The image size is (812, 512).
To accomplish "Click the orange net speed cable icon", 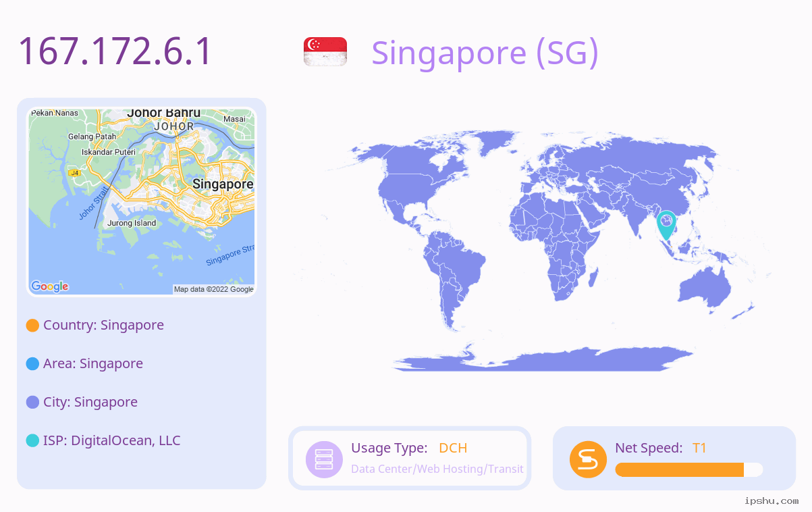I will pyautogui.click(x=588, y=459).
